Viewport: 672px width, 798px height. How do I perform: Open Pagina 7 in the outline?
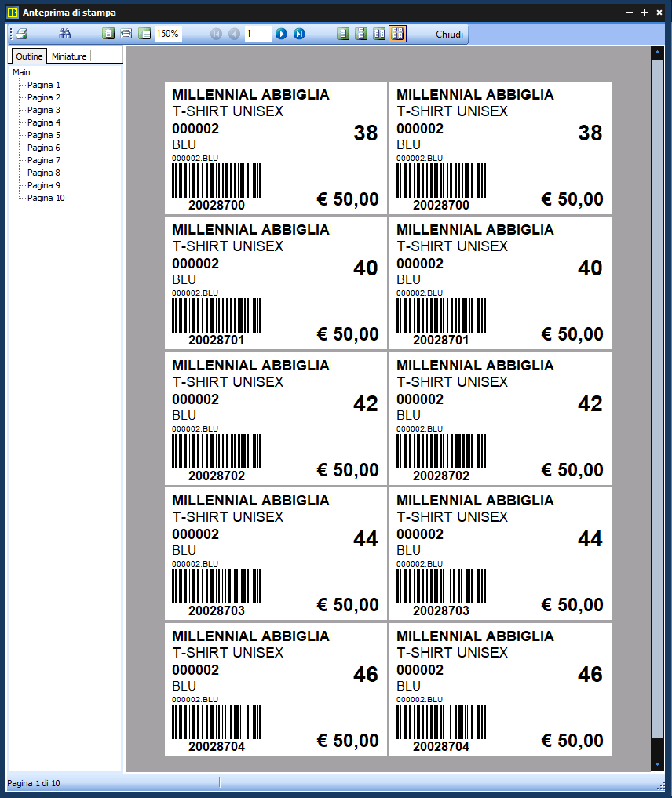44,160
